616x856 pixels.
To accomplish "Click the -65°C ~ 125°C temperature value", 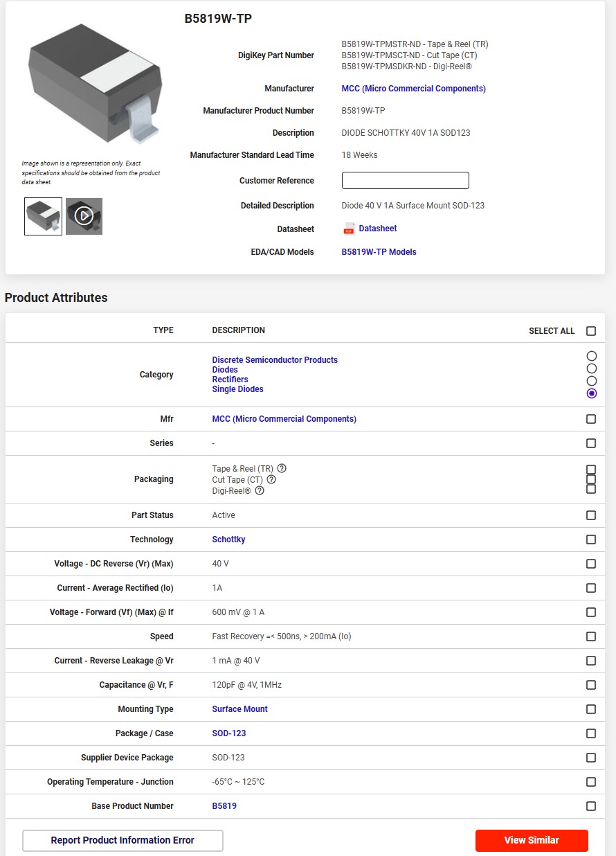I will [x=238, y=782].
